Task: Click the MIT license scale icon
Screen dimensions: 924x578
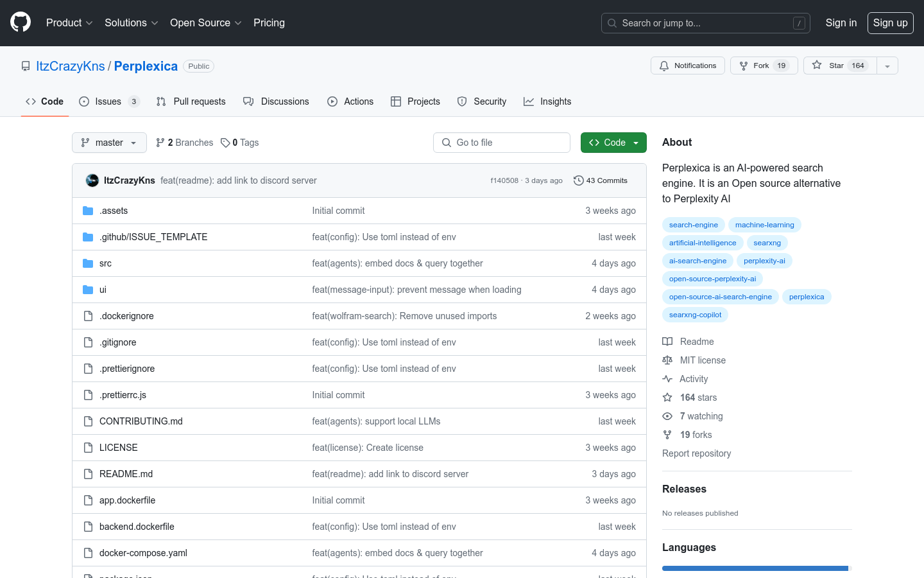Action: (667, 360)
